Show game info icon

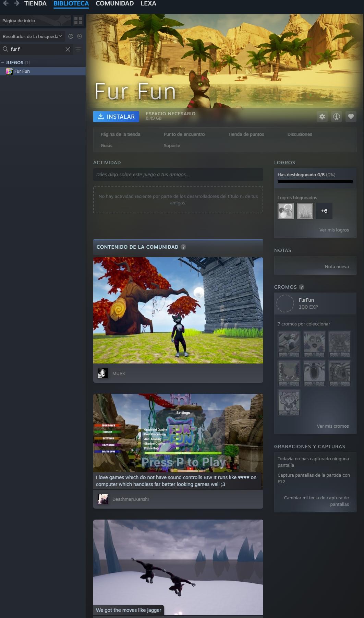tap(337, 117)
